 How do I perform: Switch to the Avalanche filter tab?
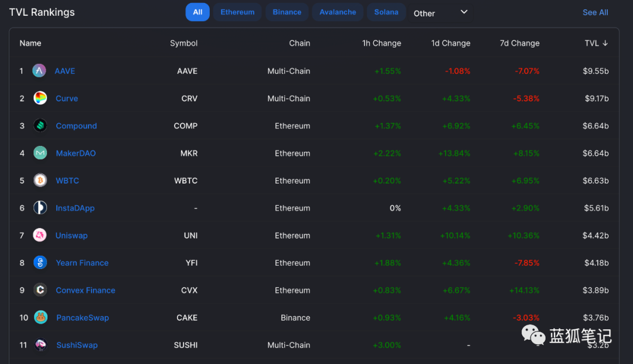[x=338, y=12]
